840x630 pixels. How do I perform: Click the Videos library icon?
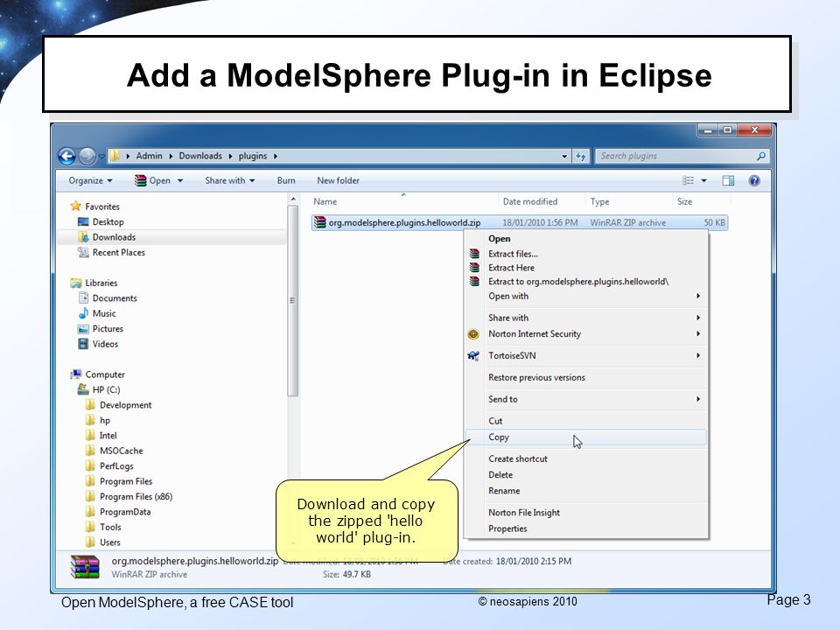click(x=84, y=344)
